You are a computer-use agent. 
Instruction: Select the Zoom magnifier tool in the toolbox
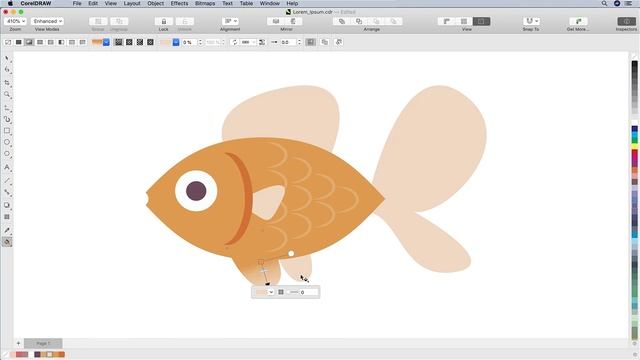pyautogui.click(x=7, y=94)
